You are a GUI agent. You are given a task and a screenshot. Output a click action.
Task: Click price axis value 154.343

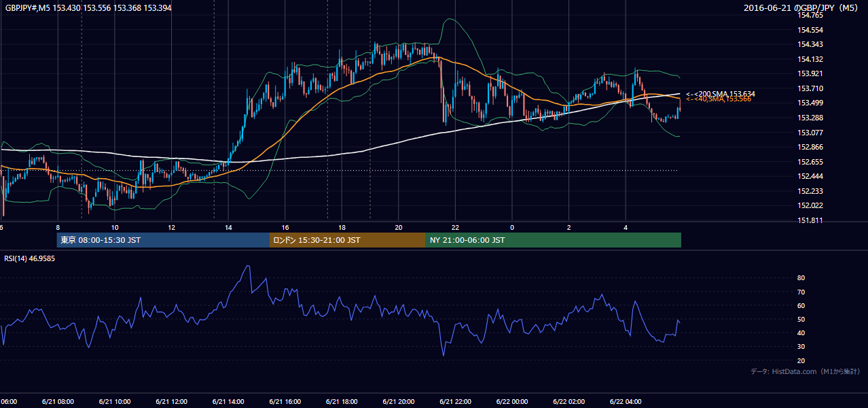coord(811,44)
